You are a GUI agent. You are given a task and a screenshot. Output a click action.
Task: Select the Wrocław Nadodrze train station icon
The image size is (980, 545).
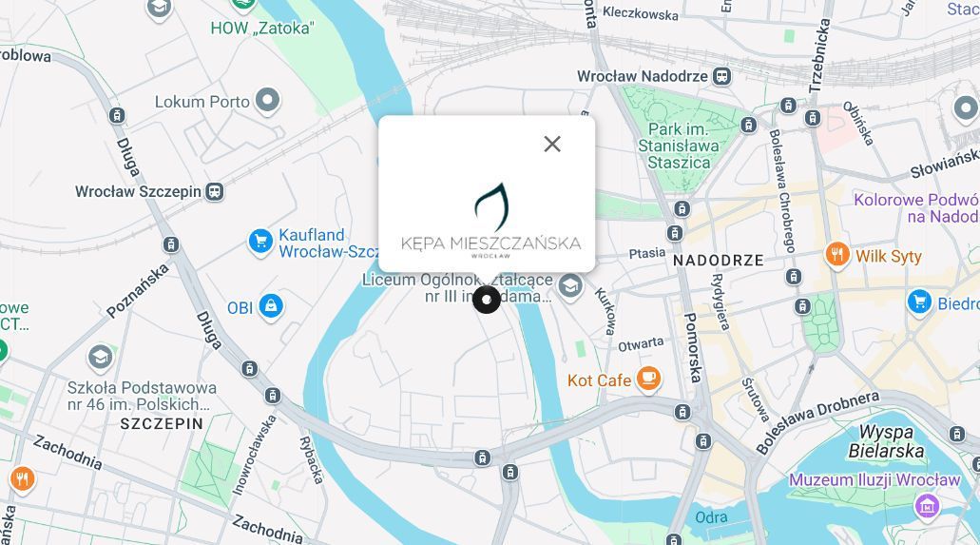(x=721, y=76)
